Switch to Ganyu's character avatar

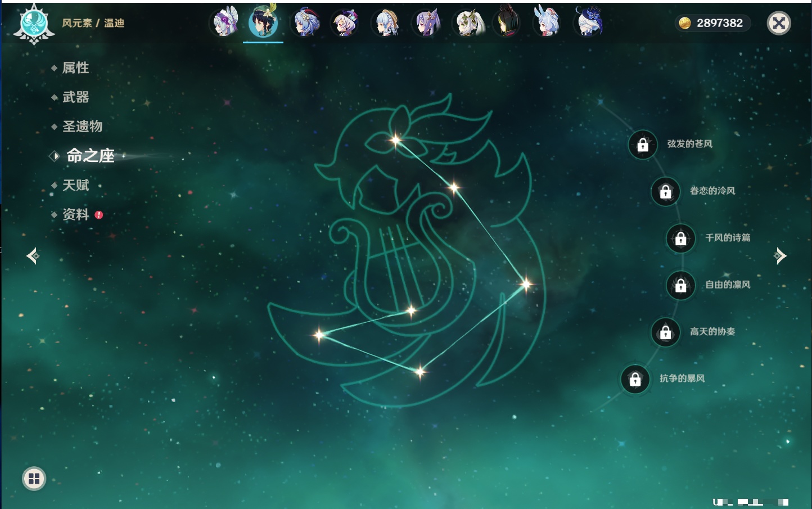tap(305, 23)
